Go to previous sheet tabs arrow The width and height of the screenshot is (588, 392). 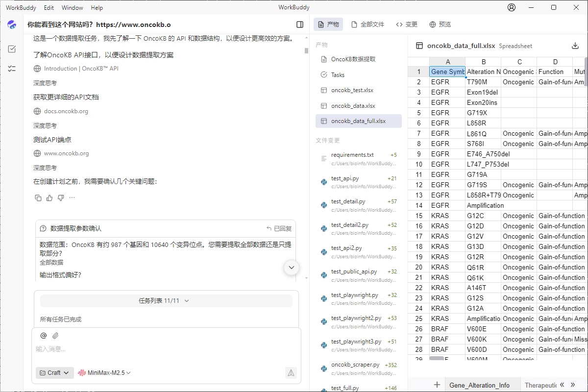tap(562, 385)
